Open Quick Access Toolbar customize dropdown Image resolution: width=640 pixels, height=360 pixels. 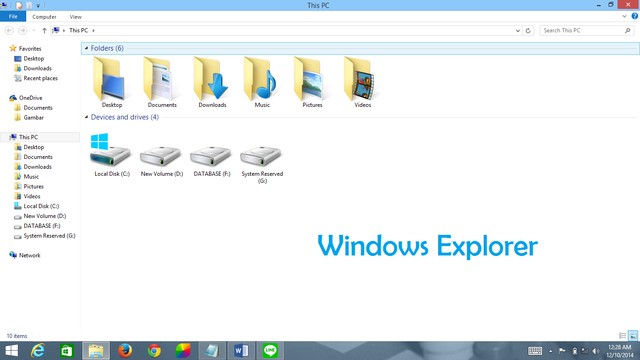click(x=38, y=5)
